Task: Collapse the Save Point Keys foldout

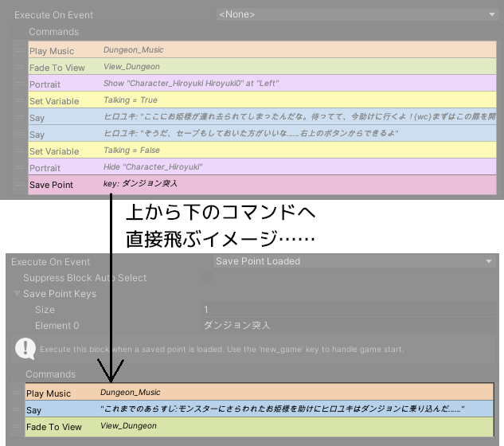Action: [17, 294]
